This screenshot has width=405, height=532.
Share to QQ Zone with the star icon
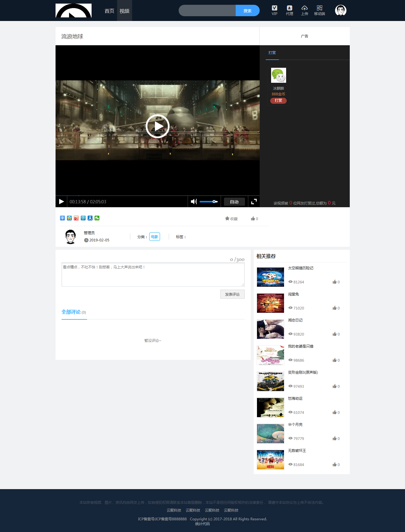pos(69,218)
